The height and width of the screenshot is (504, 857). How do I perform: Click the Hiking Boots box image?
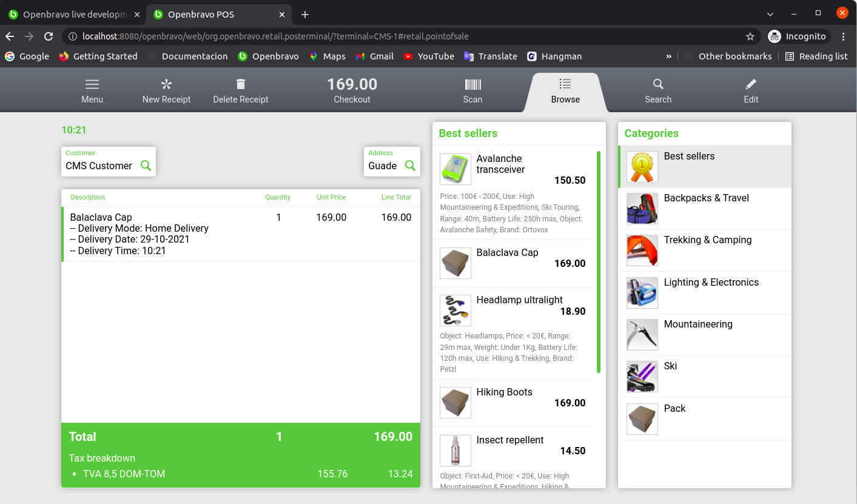(455, 403)
